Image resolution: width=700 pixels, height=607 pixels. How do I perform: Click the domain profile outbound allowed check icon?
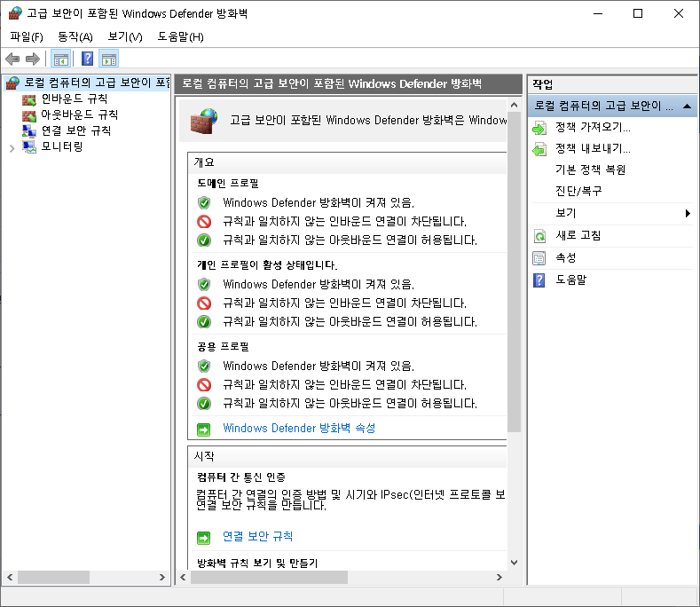(204, 240)
